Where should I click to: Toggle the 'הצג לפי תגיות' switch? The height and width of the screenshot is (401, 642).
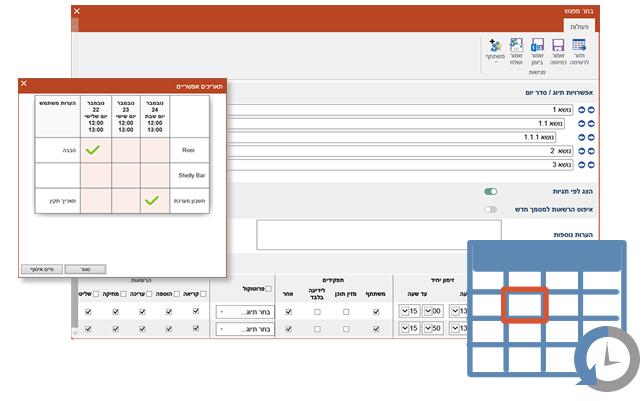click(490, 190)
